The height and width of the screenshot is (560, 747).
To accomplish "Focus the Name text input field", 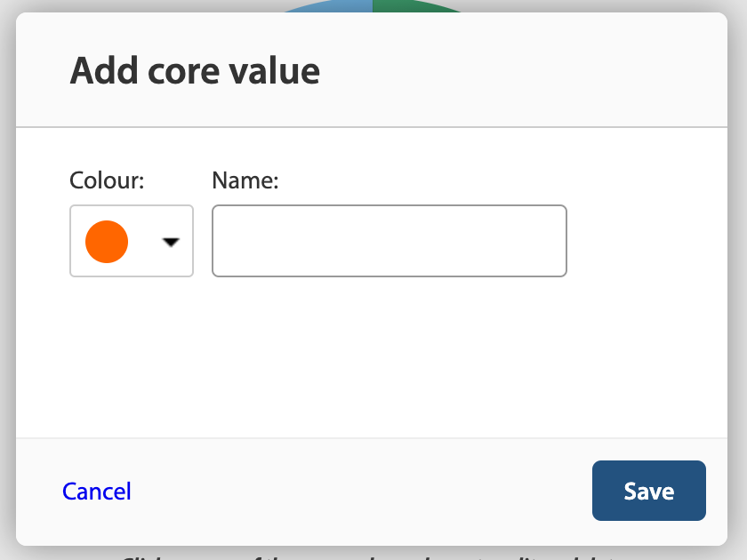I will (x=390, y=241).
